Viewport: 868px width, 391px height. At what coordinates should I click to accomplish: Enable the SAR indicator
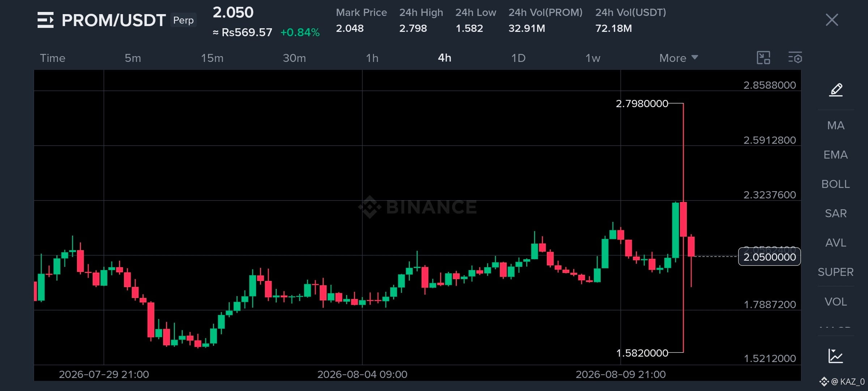(836, 213)
